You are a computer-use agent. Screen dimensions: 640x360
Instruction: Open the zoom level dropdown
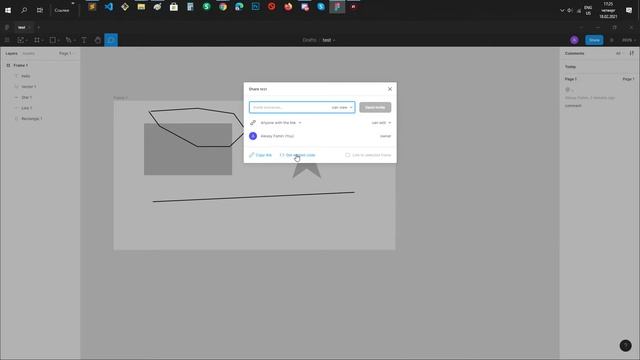(629, 40)
